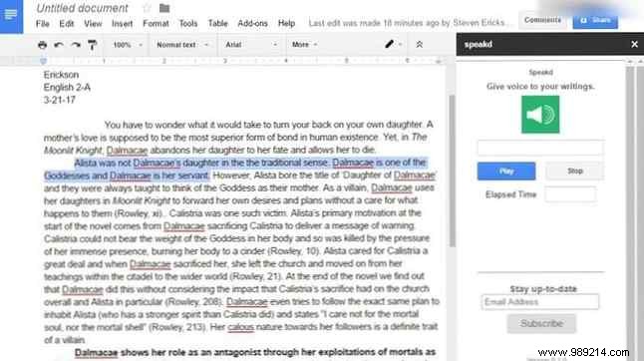The image size is (644, 361).
Task: Open the Docs home menu icon
Action: pyautogui.click(x=11, y=16)
